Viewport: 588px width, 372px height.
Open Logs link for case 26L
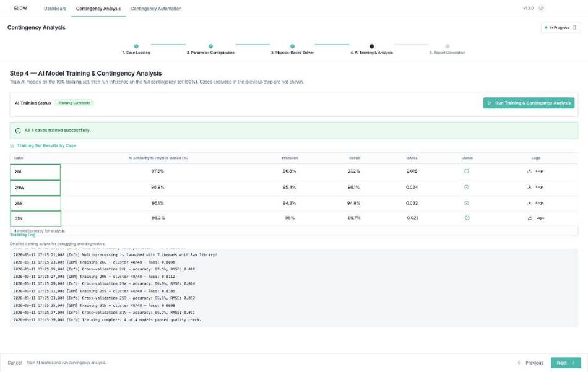[539, 171]
